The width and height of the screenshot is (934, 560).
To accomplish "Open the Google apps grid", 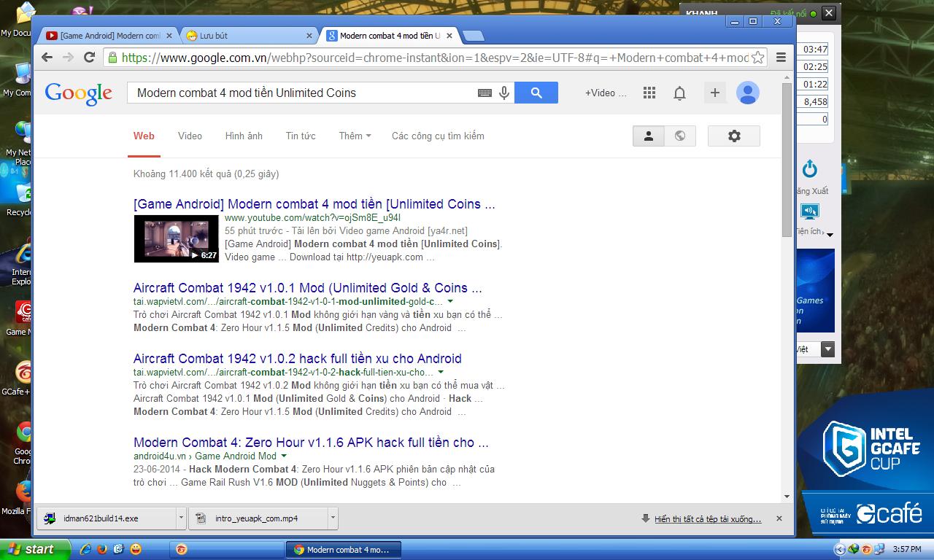I will click(x=649, y=93).
